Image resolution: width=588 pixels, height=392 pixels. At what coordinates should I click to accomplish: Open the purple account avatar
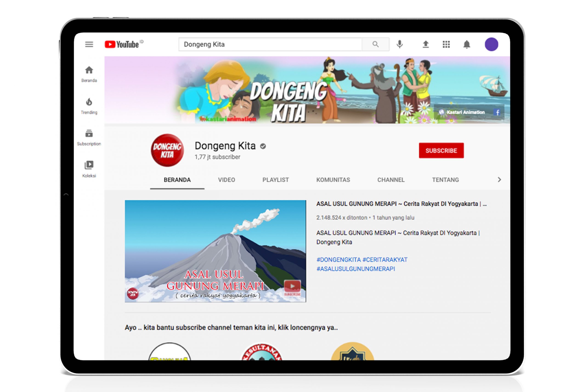pyautogui.click(x=491, y=44)
